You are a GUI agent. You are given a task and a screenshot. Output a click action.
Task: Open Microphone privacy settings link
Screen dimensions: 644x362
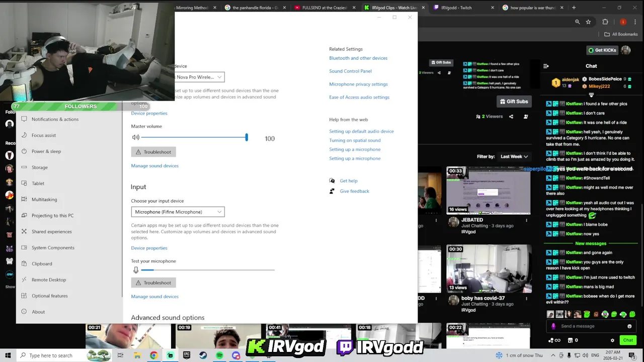[358, 84]
